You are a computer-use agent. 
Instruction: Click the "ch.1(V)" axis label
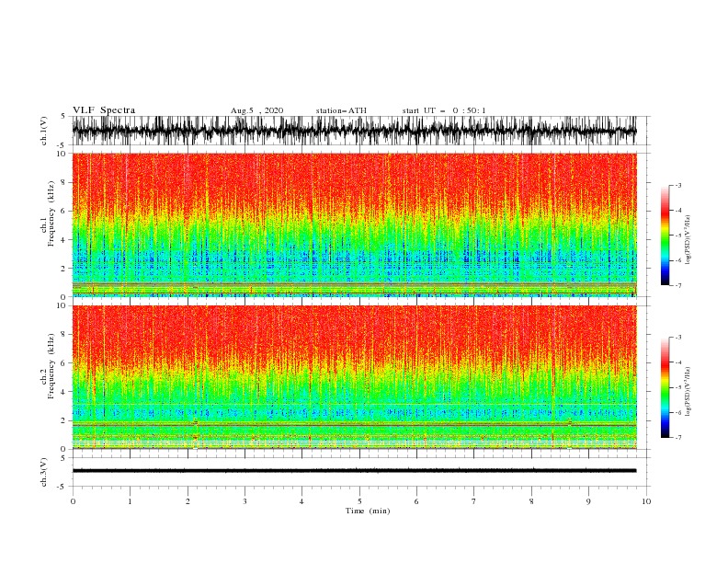[x=44, y=131]
